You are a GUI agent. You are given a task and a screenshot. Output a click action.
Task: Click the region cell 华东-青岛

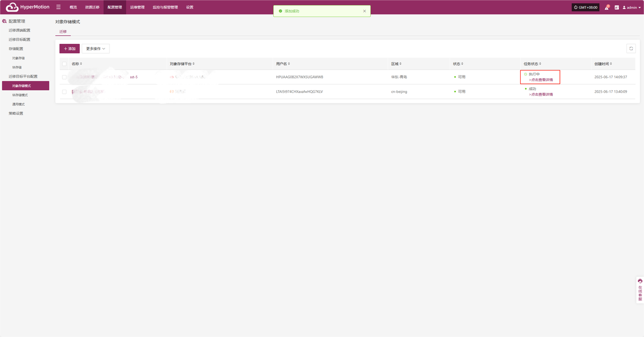pos(399,77)
